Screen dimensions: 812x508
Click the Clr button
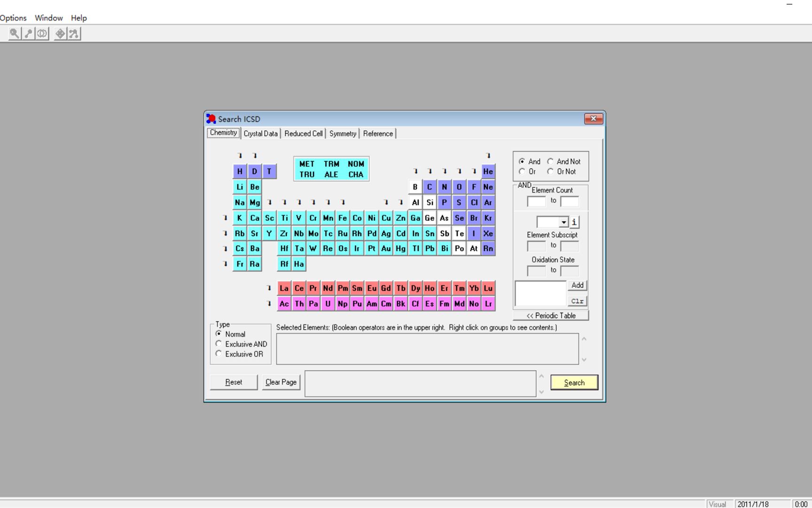578,301
